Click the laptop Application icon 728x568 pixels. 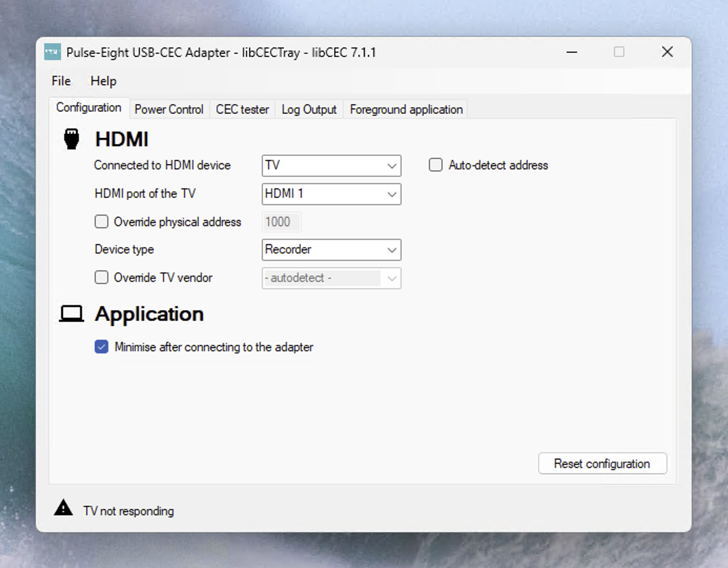pyautogui.click(x=71, y=314)
